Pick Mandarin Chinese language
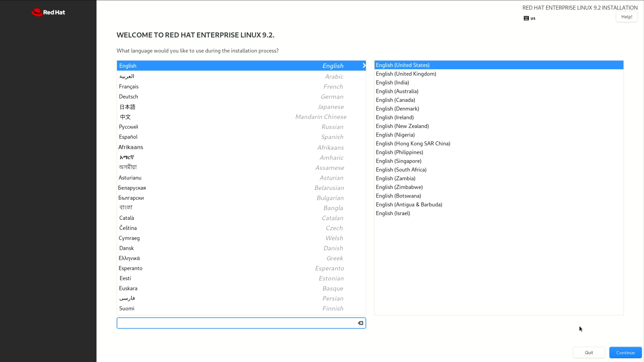The width and height of the screenshot is (644, 362). coord(241,117)
